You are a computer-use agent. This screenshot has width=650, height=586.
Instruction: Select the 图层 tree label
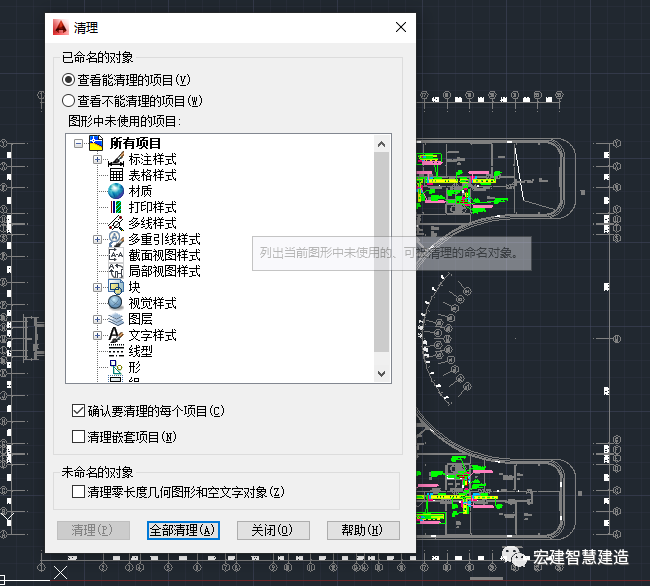coord(141,319)
